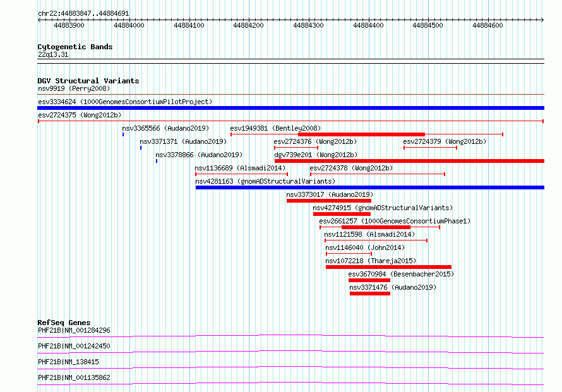Click the esv3670984 red bar

(x=369, y=280)
